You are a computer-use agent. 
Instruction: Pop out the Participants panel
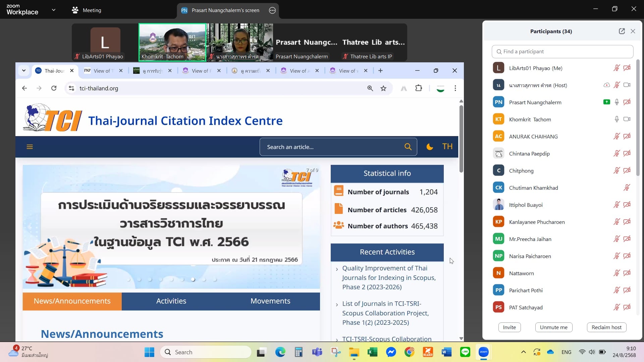(x=622, y=31)
